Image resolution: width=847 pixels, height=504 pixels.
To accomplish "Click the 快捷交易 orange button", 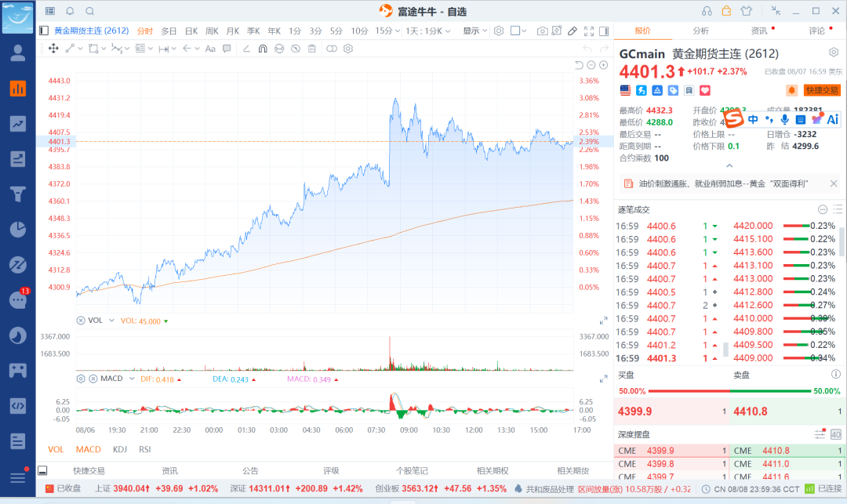I will coord(822,90).
